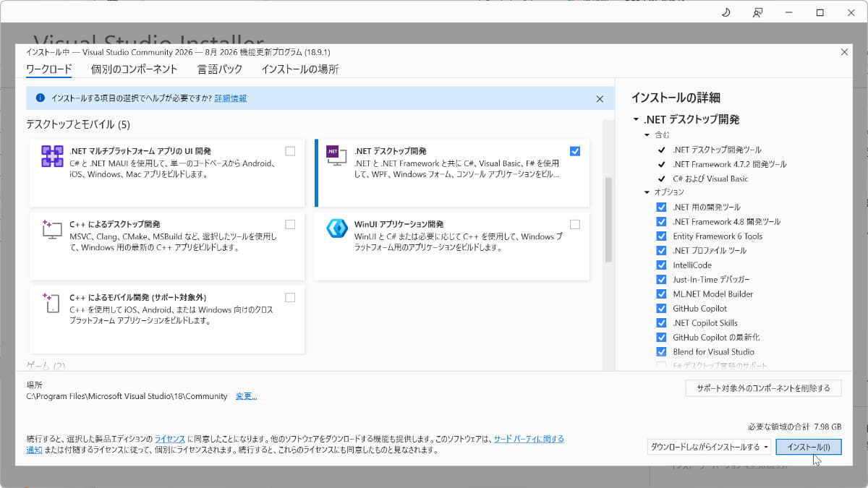Collapse the .NET デスクトップ開発 details section
868x488 pixels.
635,120
